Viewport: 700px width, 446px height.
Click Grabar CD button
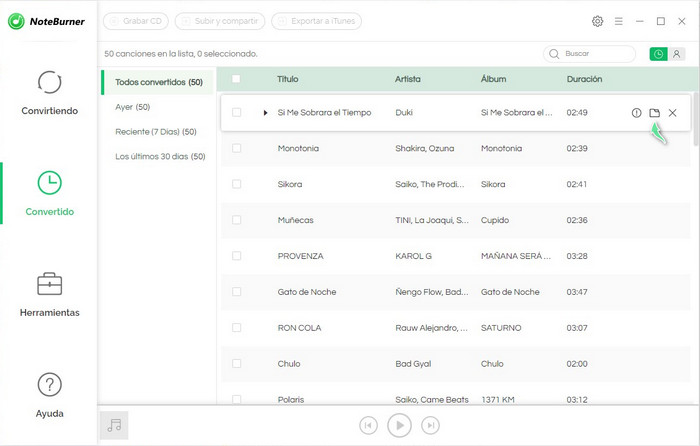pos(136,21)
